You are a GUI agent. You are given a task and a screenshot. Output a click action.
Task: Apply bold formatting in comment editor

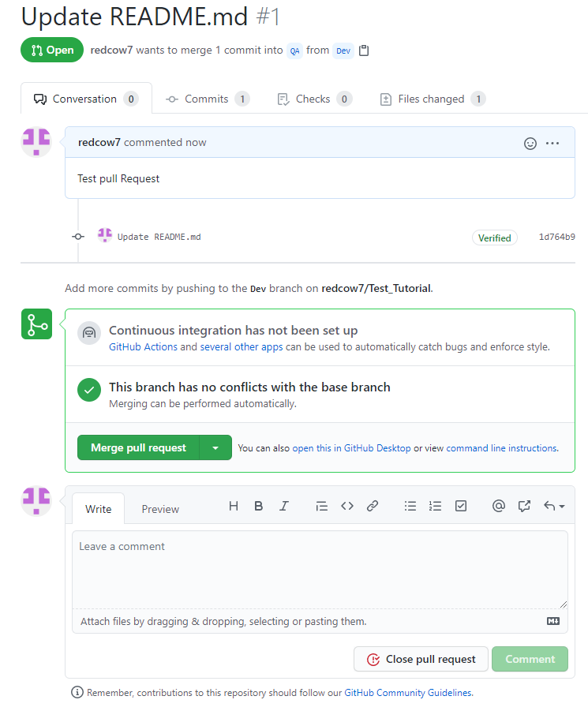point(258,506)
